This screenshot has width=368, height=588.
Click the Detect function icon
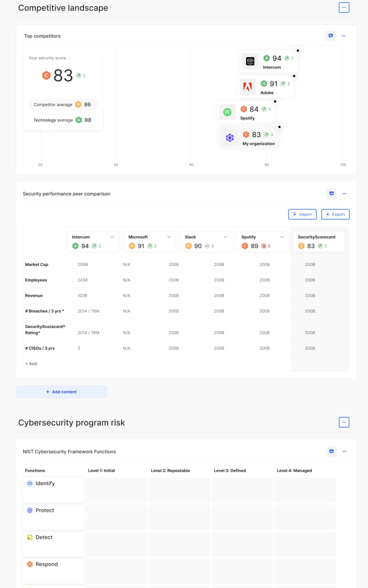[x=30, y=537]
